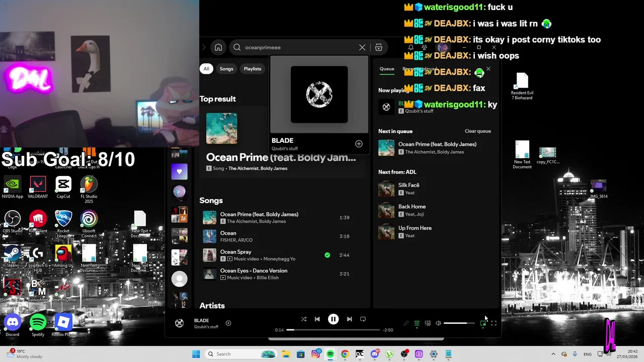Open Steam desktop shortcut
The height and width of the screenshot is (362, 644).
coord(12,256)
